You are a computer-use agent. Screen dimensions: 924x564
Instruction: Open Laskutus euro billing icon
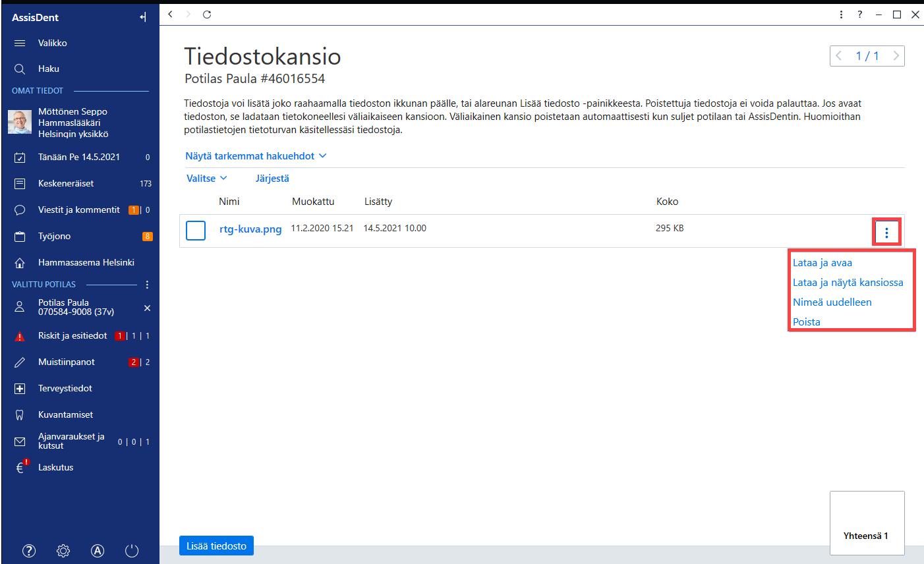point(21,467)
